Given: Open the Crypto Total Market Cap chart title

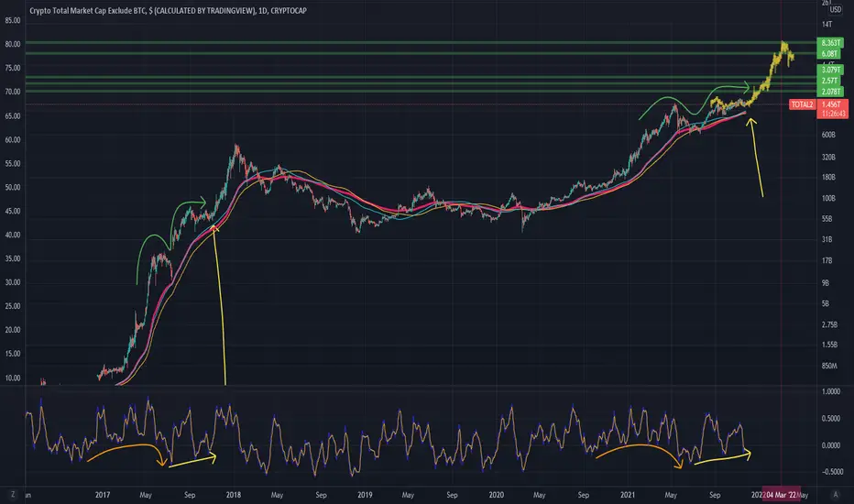Looking at the screenshot, I should pyautogui.click(x=168, y=10).
